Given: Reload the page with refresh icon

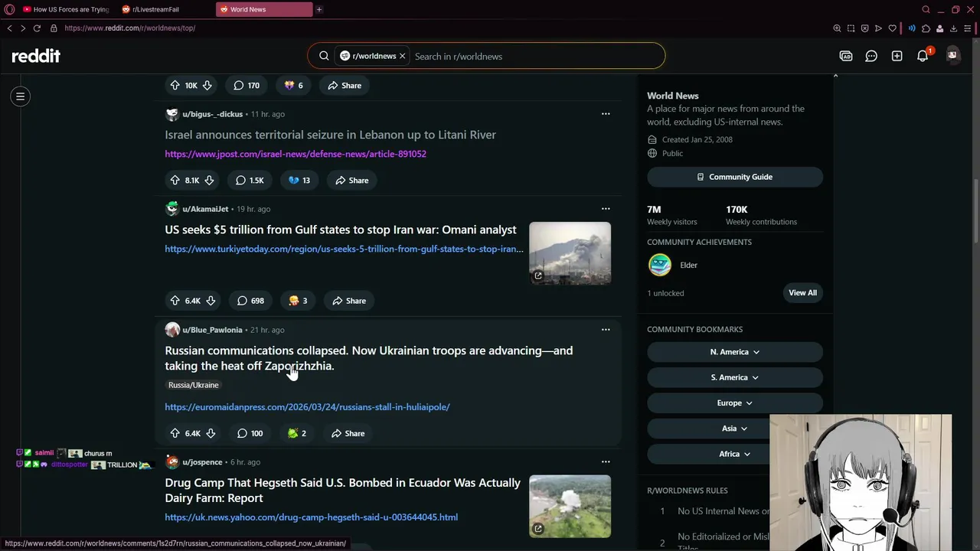Looking at the screenshot, I should click(x=36, y=28).
